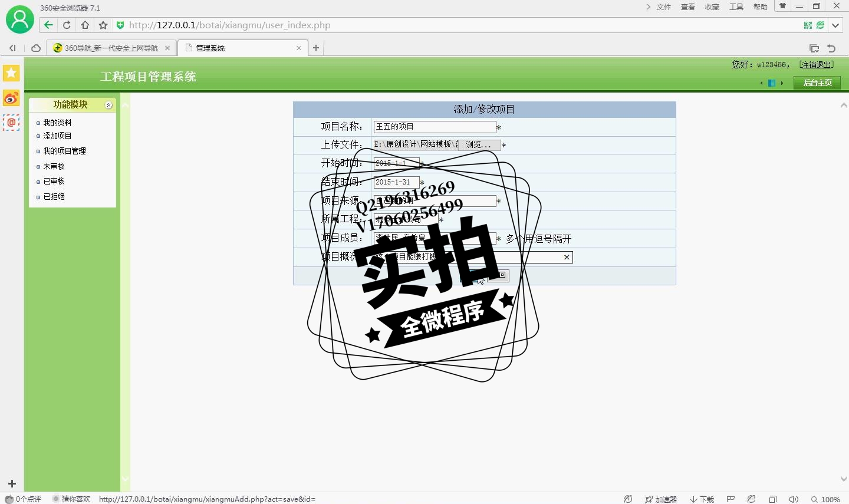Click 猜你喜欢 in the status bar

[71, 499]
